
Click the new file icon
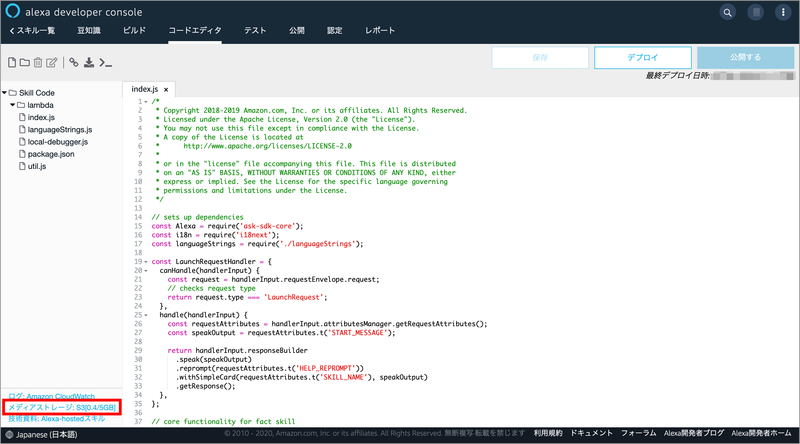pos(12,62)
